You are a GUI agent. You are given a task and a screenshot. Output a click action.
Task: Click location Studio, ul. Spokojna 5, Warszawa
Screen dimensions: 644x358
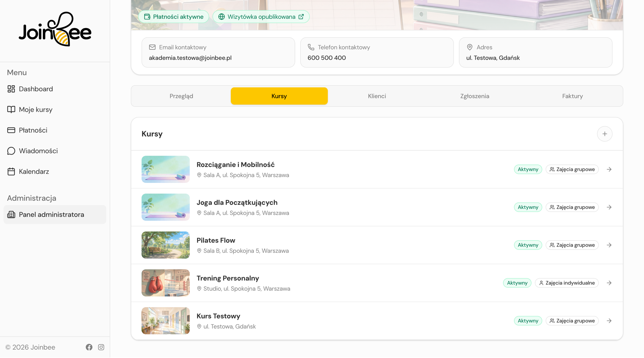pyautogui.click(x=247, y=289)
